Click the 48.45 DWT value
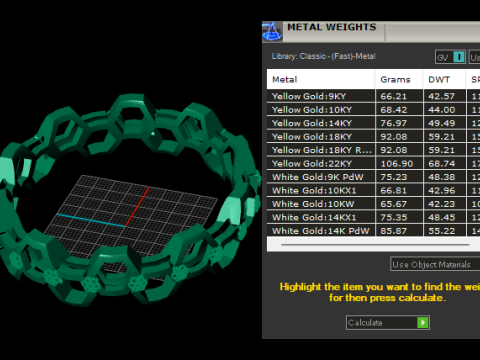 (442, 217)
